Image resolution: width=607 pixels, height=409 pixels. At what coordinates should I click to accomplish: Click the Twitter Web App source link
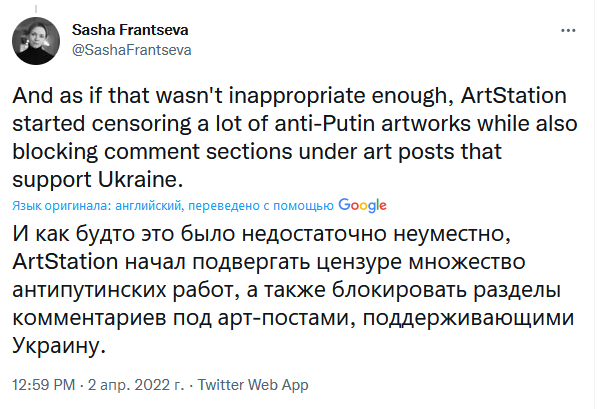tap(254, 385)
